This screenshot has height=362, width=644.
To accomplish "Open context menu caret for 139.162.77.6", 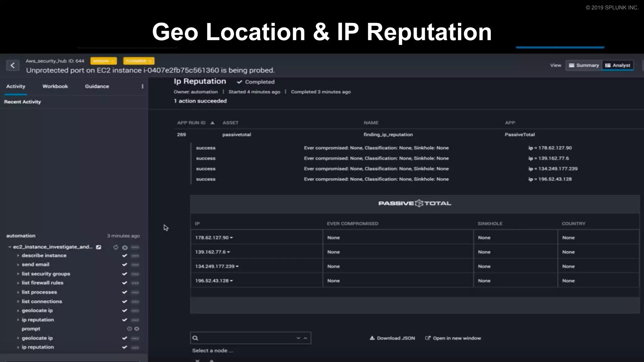I will click(229, 252).
